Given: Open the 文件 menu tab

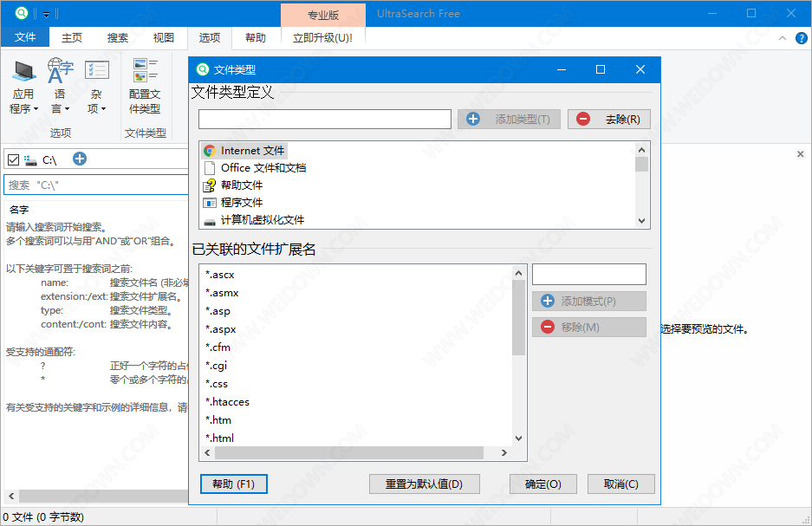Looking at the screenshot, I should [25, 37].
